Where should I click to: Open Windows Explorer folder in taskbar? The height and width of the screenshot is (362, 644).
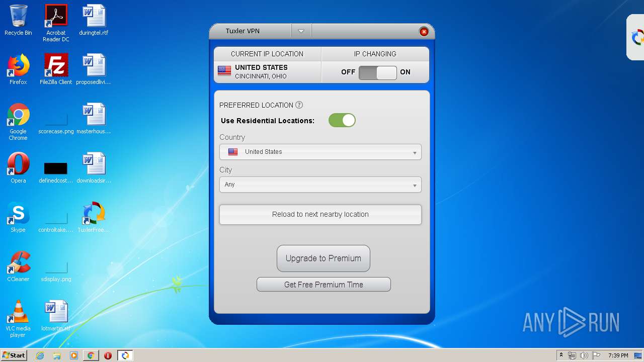[57, 355]
